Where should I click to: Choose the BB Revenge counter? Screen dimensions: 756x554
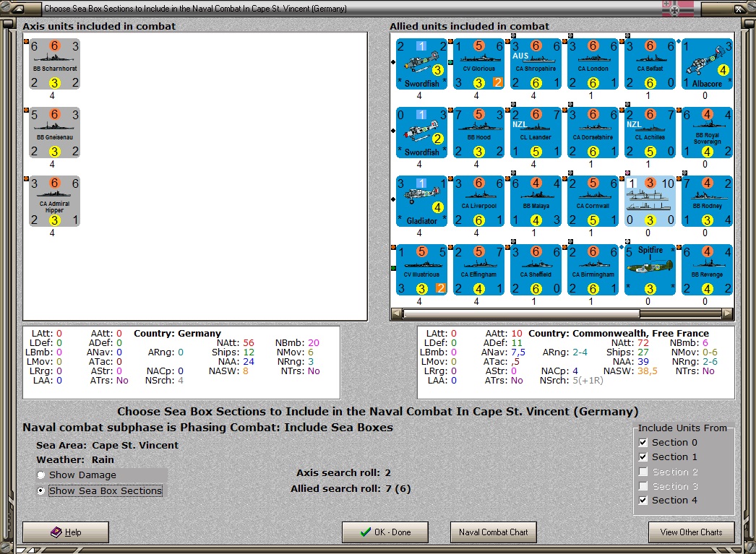(708, 269)
